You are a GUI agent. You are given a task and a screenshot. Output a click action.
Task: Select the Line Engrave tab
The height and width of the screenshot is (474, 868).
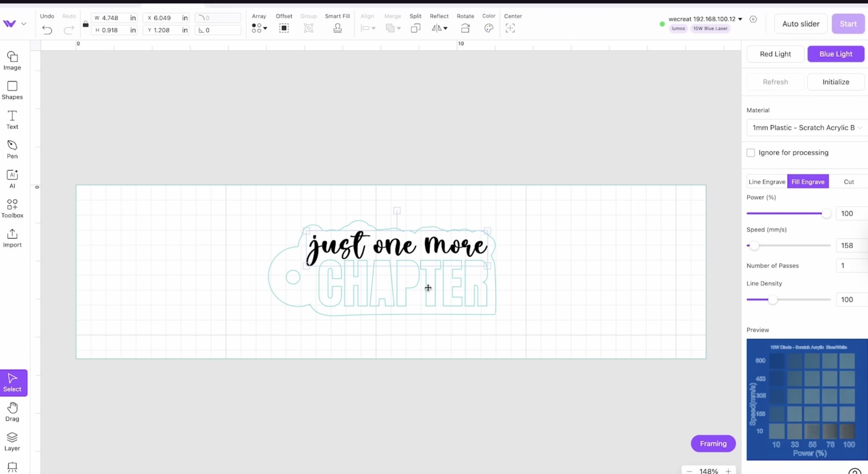click(x=766, y=181)
